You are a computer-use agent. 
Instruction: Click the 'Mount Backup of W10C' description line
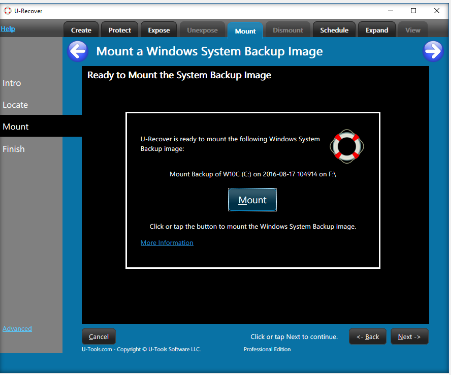tap(253, 174)
